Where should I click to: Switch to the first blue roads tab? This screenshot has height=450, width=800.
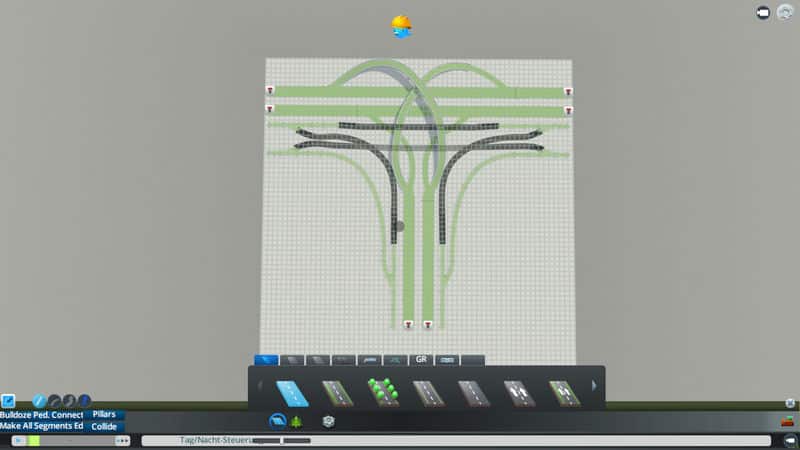point(266,359)
